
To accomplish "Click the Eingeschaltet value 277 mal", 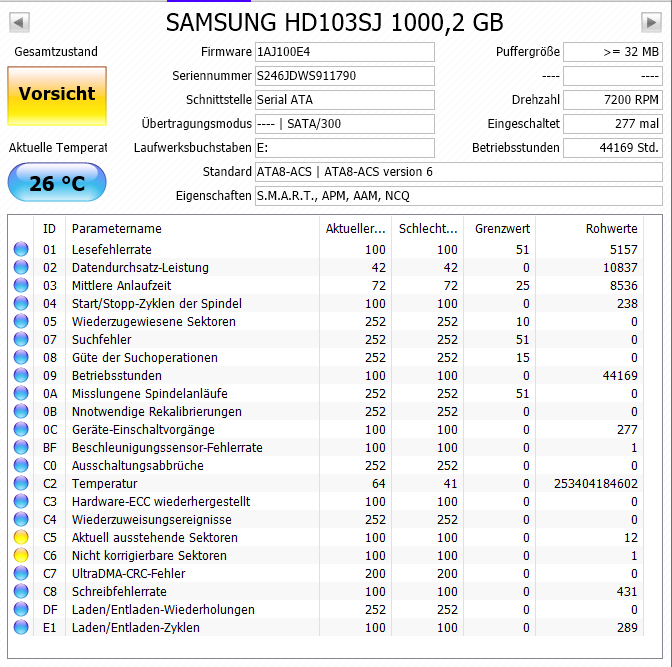I will [x=613, y=124].
